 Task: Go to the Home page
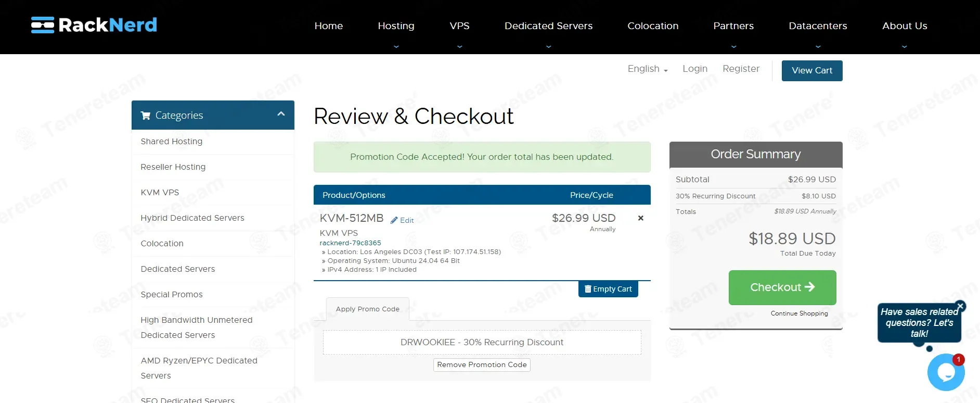tap(329, 26)
